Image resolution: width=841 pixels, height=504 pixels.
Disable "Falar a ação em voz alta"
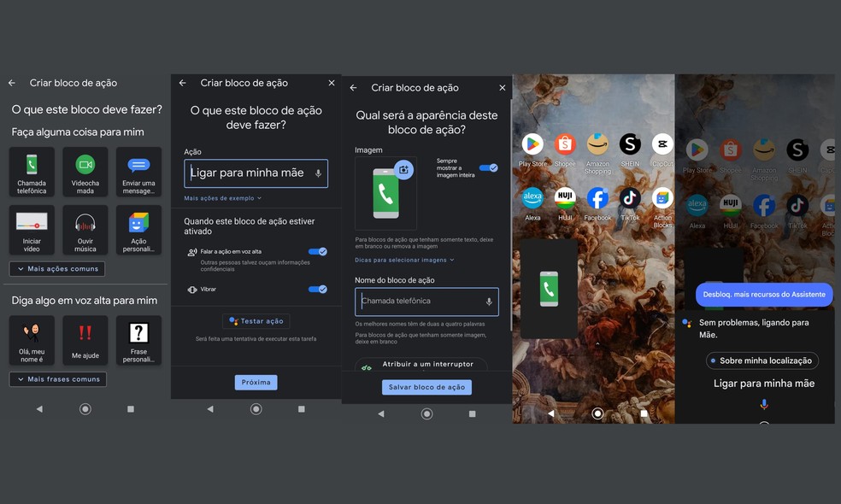[318, 252]
